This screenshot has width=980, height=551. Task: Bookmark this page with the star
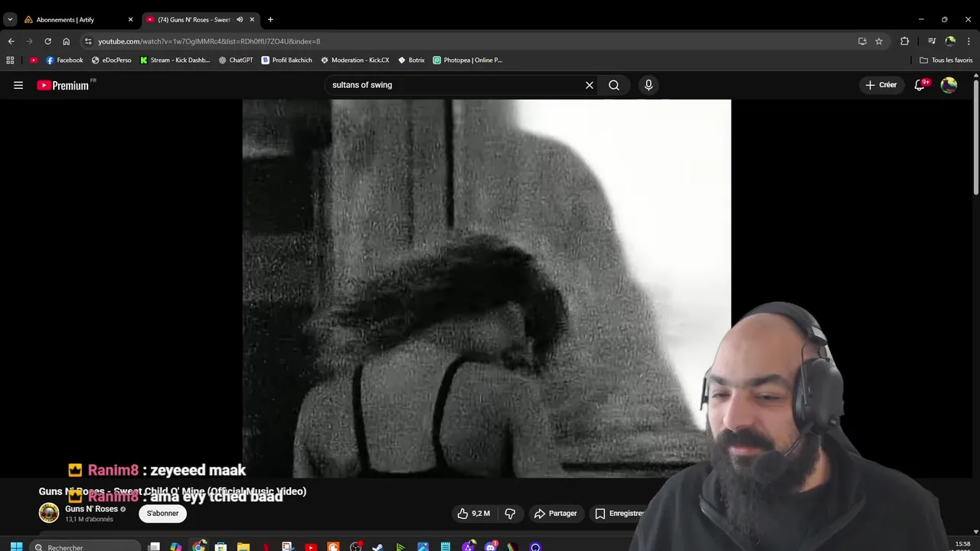879,41
